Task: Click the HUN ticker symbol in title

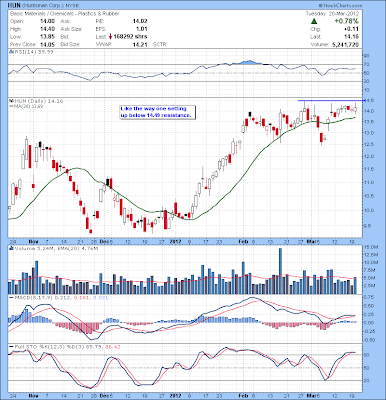Action: point(13,6)
